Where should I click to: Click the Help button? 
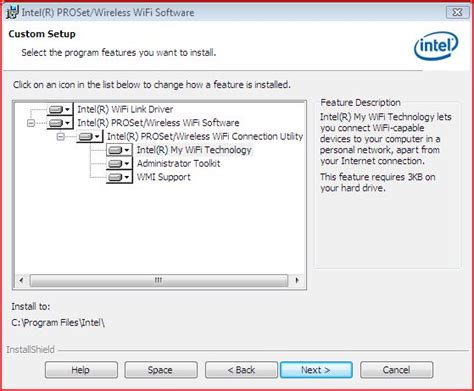[81, 370]
